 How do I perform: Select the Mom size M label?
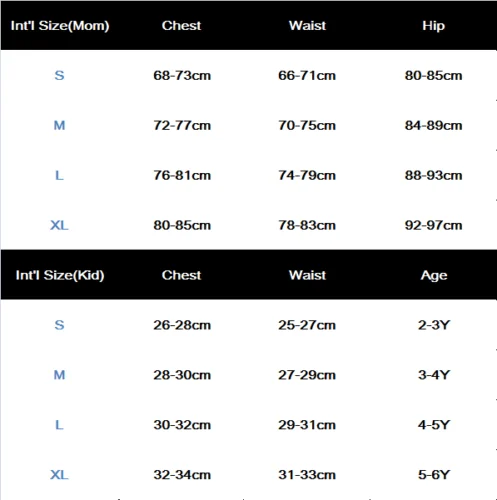coord(59,125)
